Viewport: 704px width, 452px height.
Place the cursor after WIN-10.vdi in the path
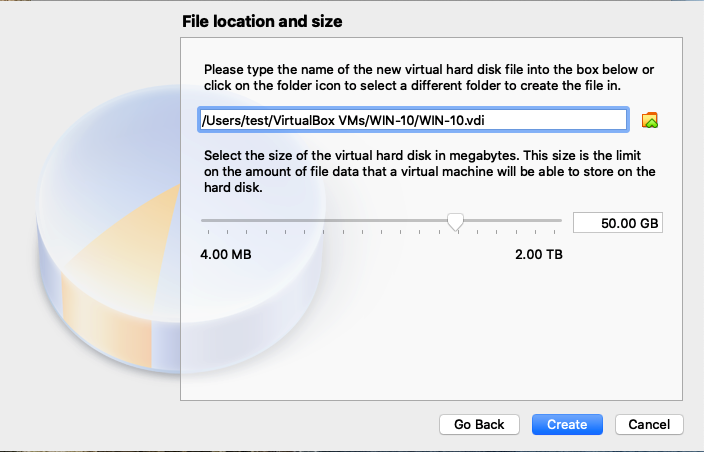point(486,120)
